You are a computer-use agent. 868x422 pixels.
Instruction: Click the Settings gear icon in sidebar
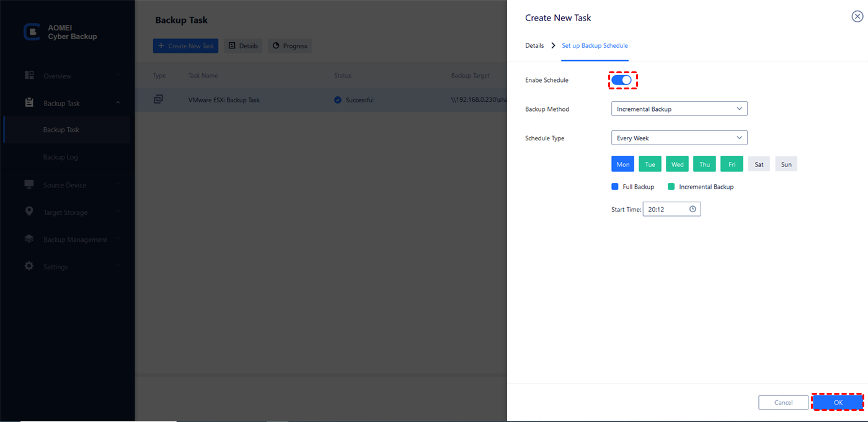(x=29, y=266)
